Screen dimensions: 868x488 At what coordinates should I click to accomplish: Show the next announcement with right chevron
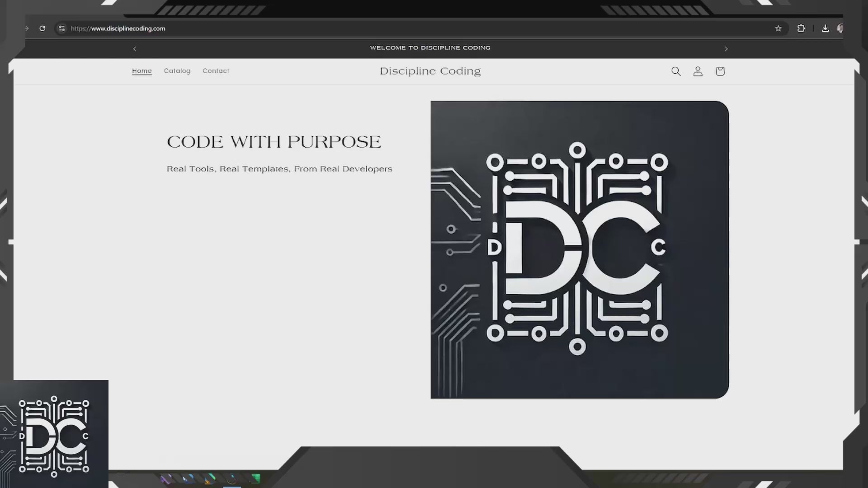tap(726, 49)
